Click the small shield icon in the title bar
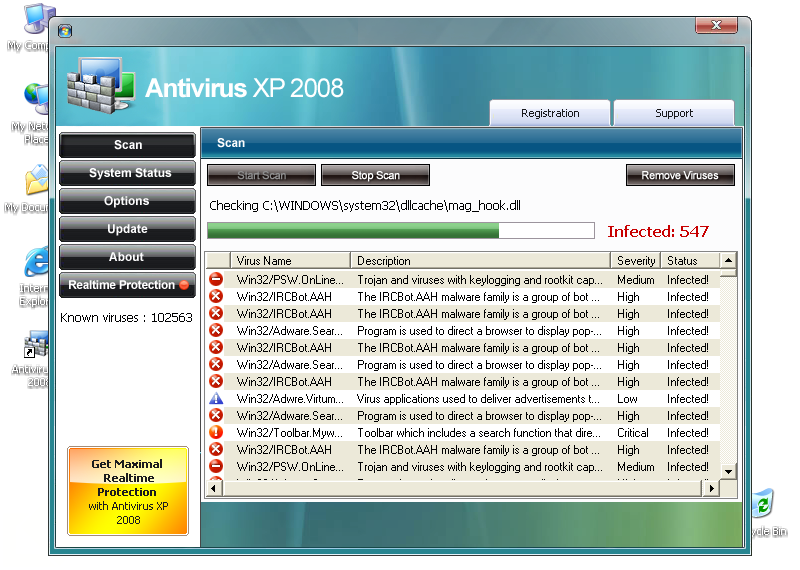The width and height of the screenshot is (800, 570). 65,31
